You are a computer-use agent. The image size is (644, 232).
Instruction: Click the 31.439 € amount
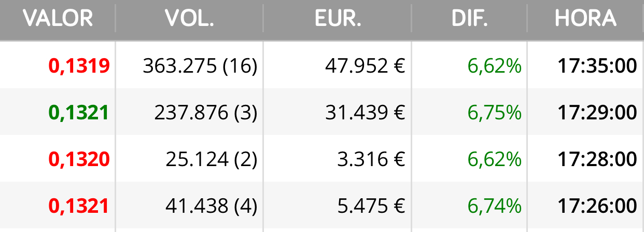pyautogui.click(x=365, y=113)
